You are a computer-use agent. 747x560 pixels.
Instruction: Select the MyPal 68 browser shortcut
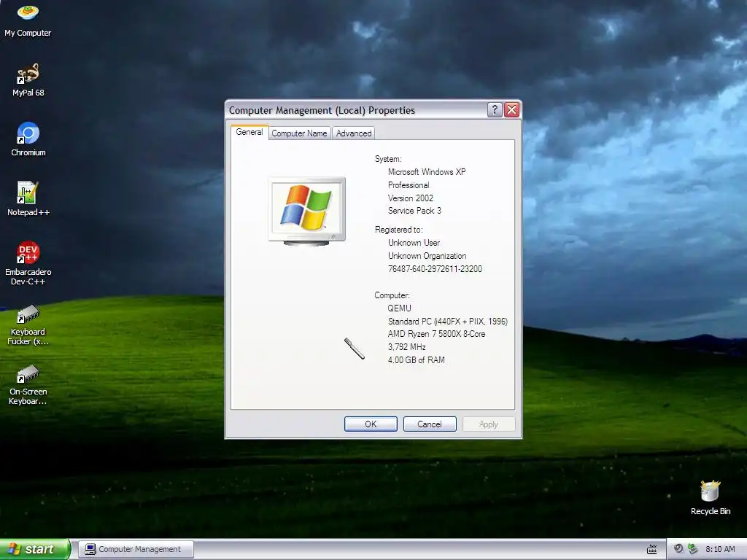[x=28, y=80]
